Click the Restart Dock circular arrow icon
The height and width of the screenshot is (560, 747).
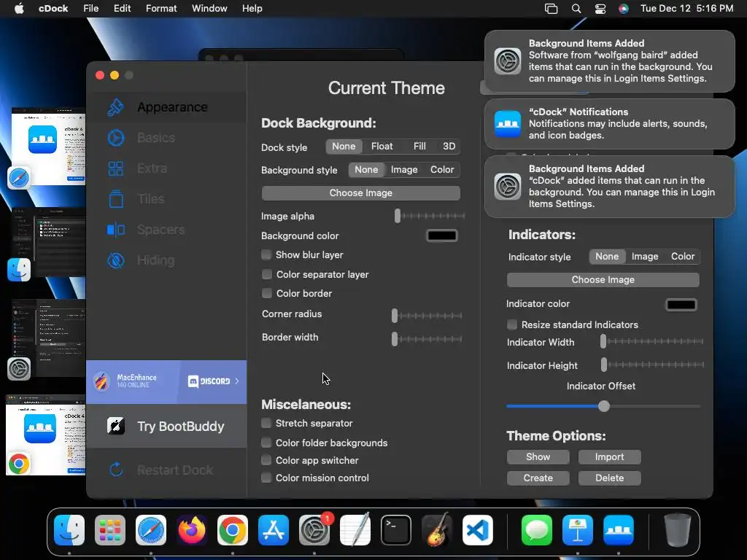pos(116,470)
